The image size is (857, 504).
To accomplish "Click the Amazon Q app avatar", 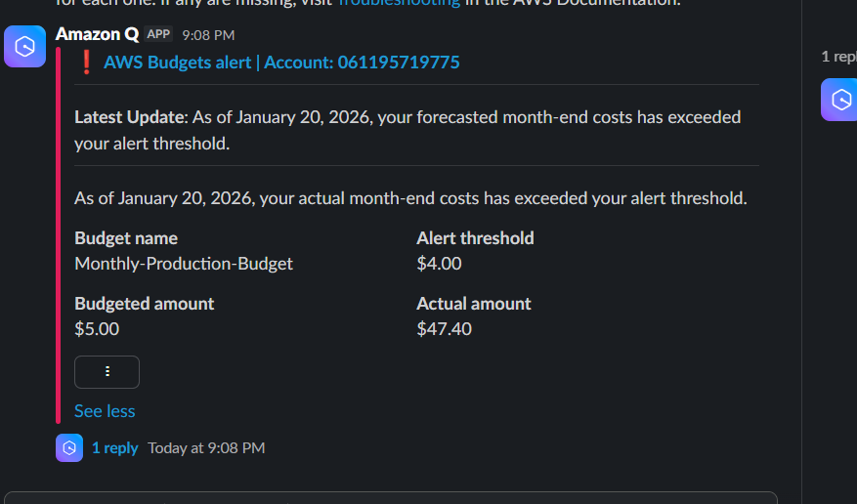I will pos(24,47).
